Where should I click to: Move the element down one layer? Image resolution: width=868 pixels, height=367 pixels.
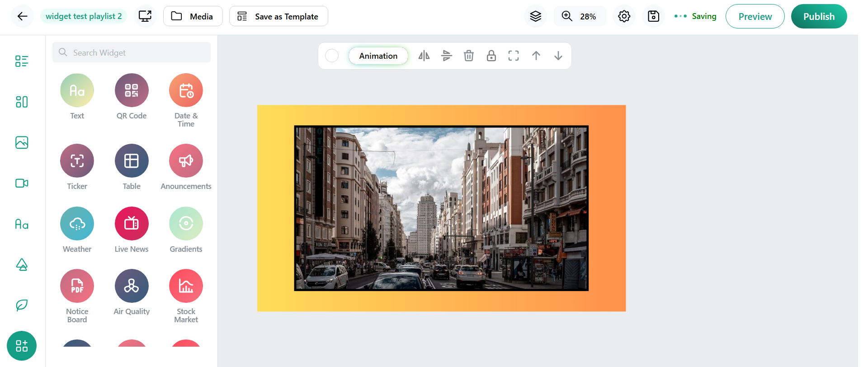click(558, 56)
